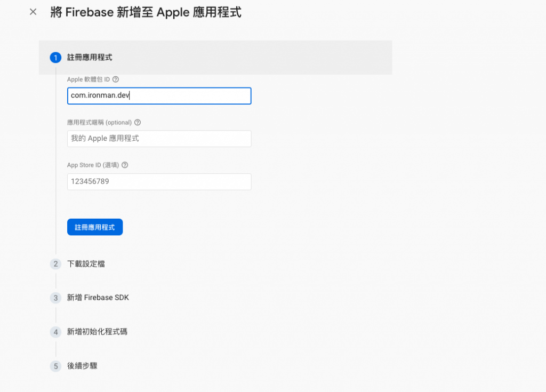Click the App Store ID field 123456789
The width and height of the screenshot is (546, 392).
click(x=159, y=181)
